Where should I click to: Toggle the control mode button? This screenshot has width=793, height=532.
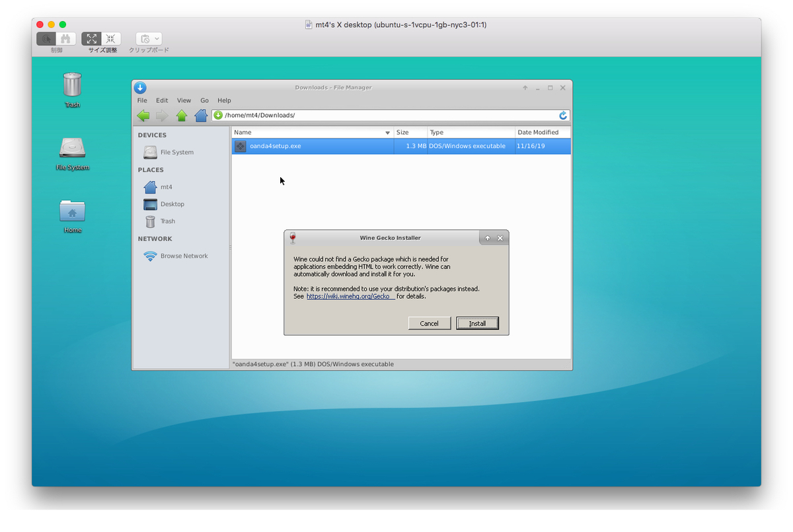tap(46, 39)
